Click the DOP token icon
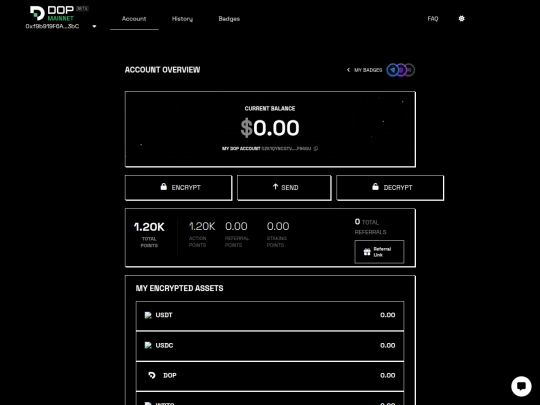 (x=152, y=375)
